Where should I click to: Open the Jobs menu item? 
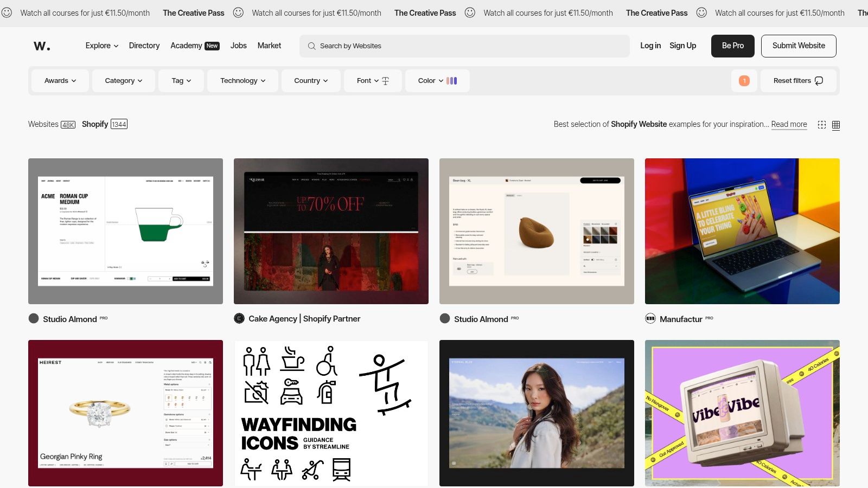(239, 46)
